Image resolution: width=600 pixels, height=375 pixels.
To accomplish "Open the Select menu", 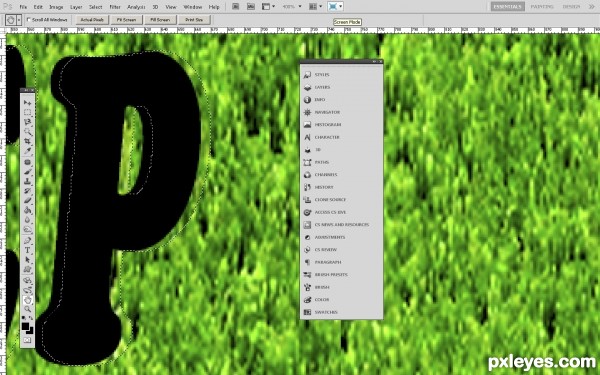I will point(96,7).
